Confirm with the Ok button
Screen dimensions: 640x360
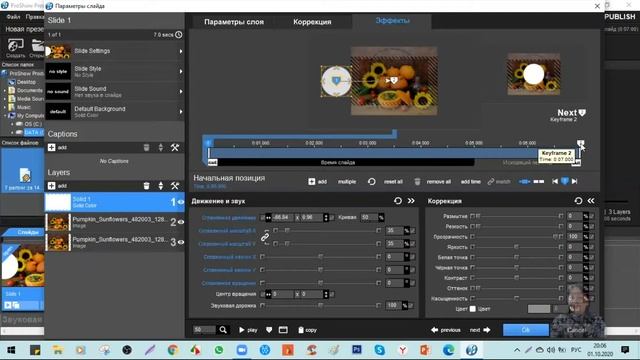coord(526,330)
